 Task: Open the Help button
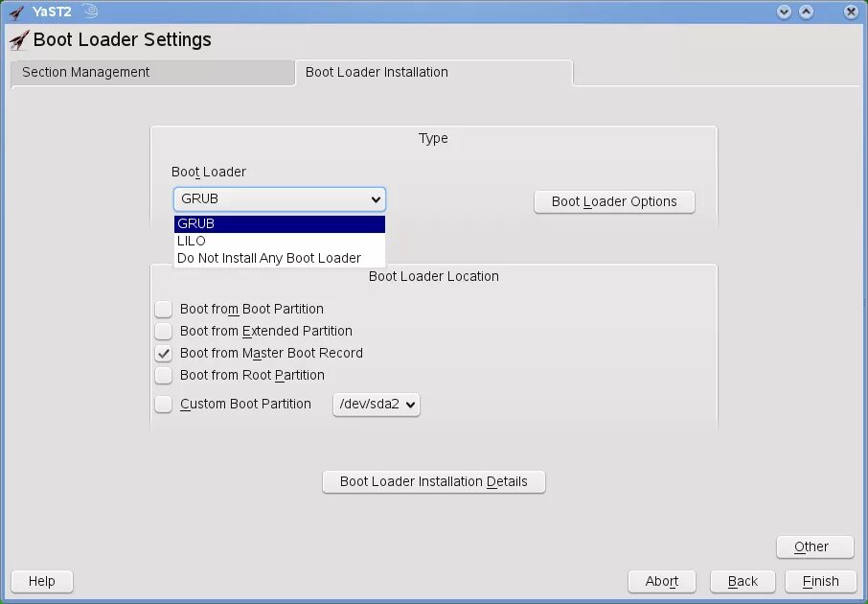point(42,581)
